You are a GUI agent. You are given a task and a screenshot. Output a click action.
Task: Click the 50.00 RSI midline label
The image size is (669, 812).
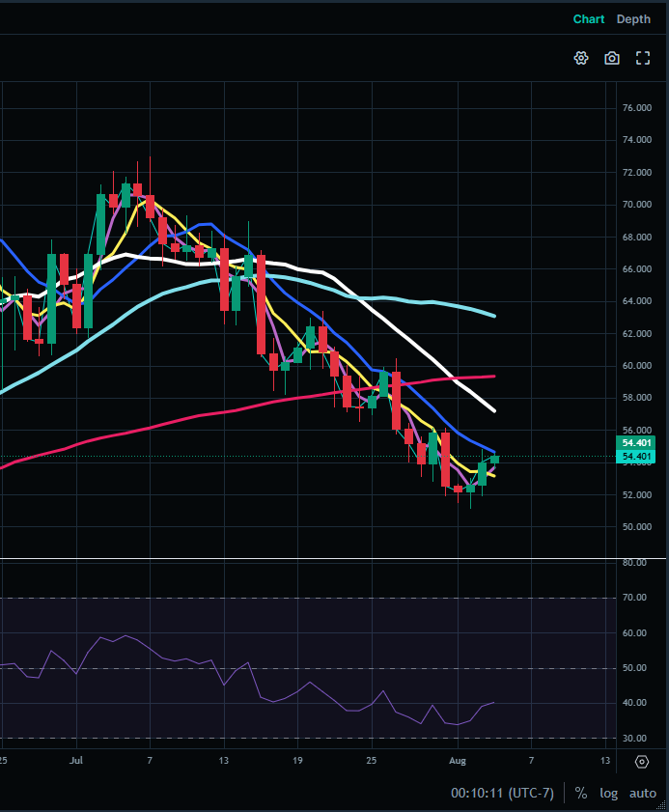pos(634,667)
